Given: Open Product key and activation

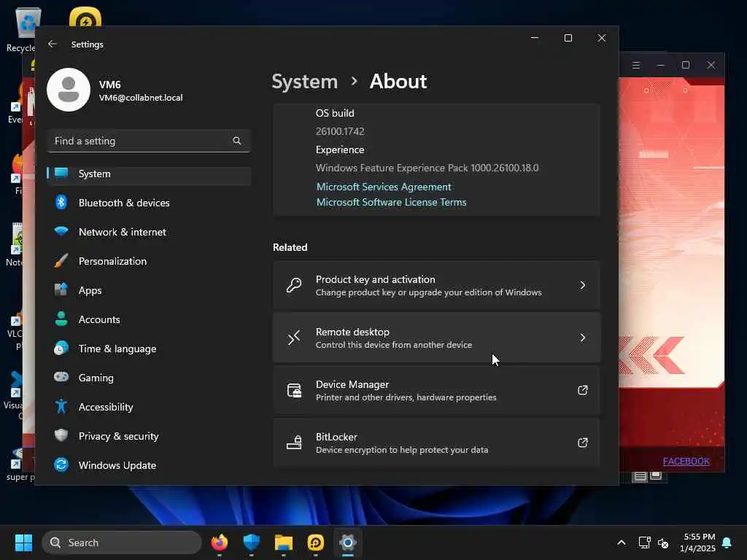Looking at the screenshot, I should tap(436, 285).
